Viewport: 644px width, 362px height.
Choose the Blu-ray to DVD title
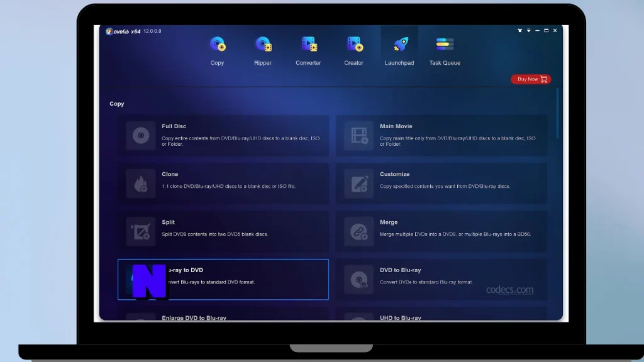186,270
